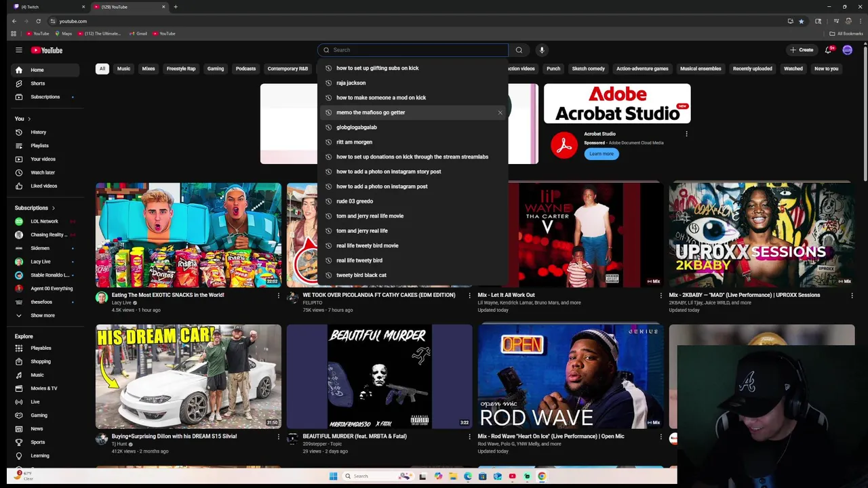Open Liked videos in sidebar
The height and width of the screenshot is (488, 868).
click(43, 186)
